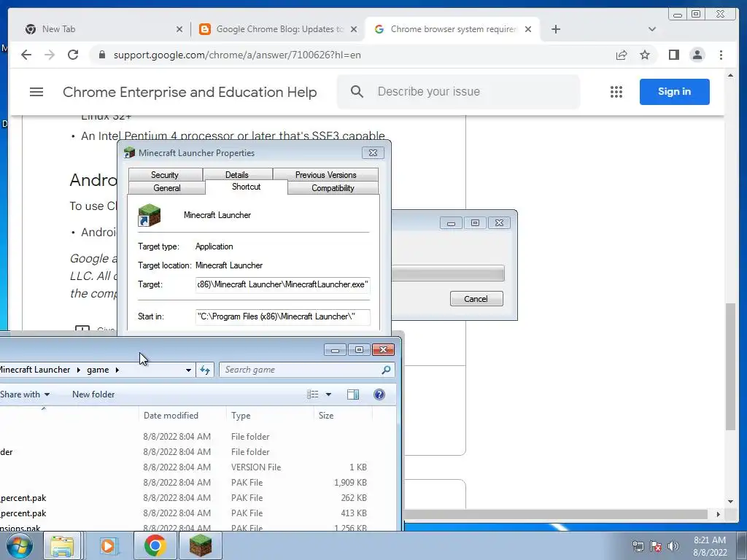Sort by Type column header

[x=270, y=415]
